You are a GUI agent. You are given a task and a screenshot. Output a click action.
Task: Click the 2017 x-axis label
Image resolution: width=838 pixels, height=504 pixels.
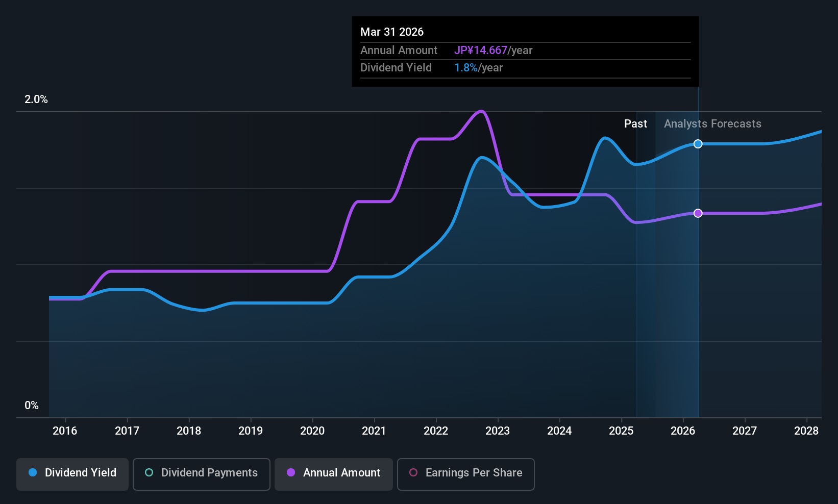click(x=127, y=431)
